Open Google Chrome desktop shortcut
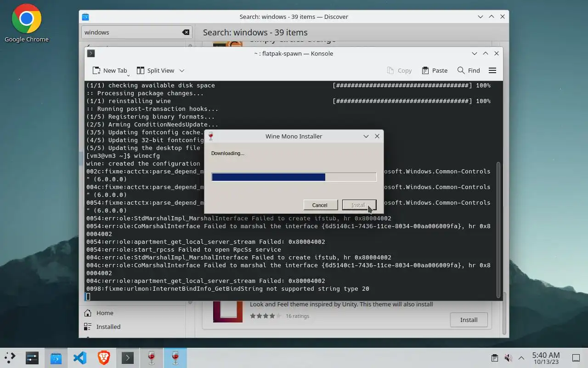Viewport: 588px width, 368px height. pos(26,23)
